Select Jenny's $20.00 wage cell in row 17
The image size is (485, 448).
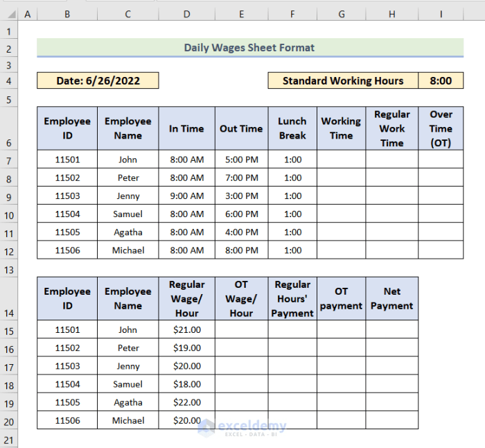click(x=186, y=366)
